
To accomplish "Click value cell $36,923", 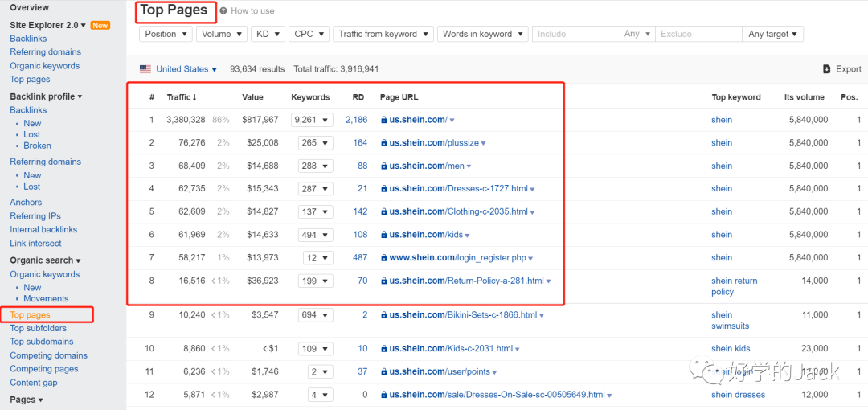I will [x=262, y=281].
